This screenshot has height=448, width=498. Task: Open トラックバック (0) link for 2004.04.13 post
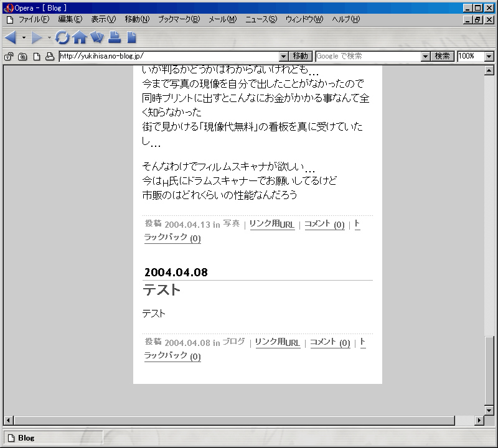click(172, 238)
